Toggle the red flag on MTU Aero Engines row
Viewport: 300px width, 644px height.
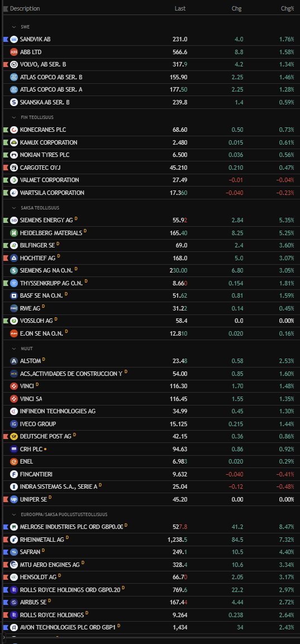tap(6, 565)
